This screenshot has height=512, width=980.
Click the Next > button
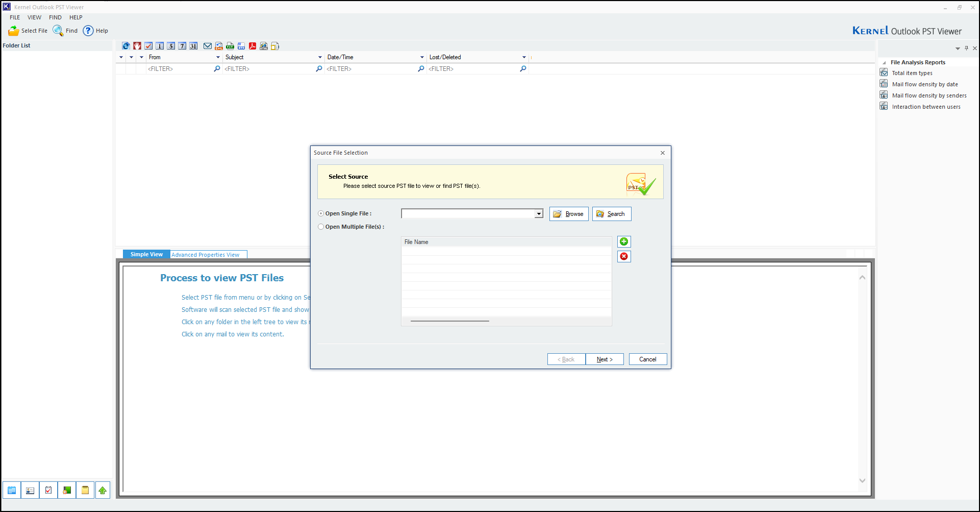tap(605, 359)
